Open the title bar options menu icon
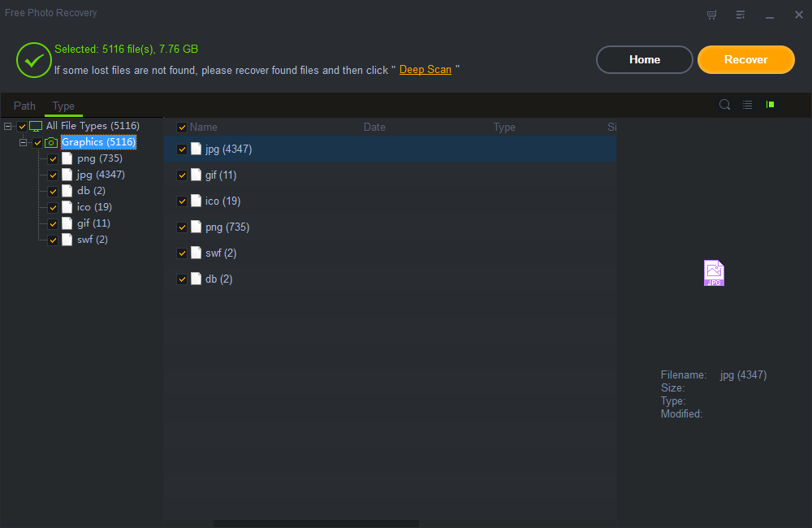The height and width of the screenshot is (528, 812). pos(741,15)
